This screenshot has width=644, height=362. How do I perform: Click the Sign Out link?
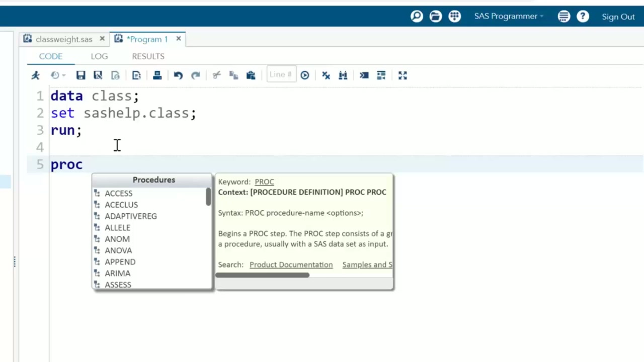click(618, 17)
